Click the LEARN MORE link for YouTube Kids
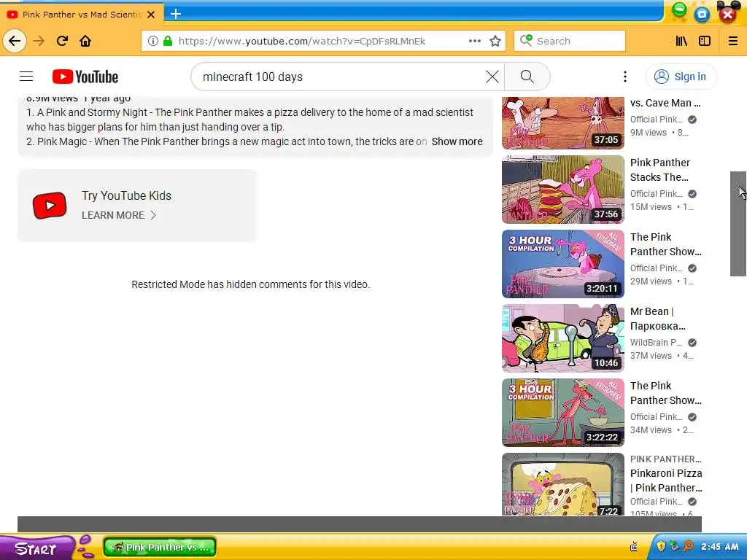The width and height of the screenshot is (747, 560). [x=119, y=215]
